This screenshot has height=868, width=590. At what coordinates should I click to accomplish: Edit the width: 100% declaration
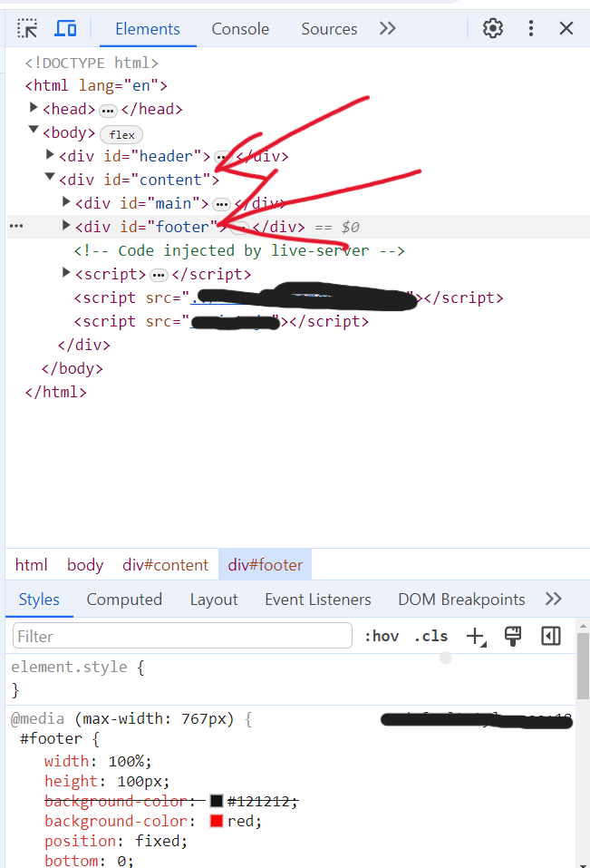point(98,762)
